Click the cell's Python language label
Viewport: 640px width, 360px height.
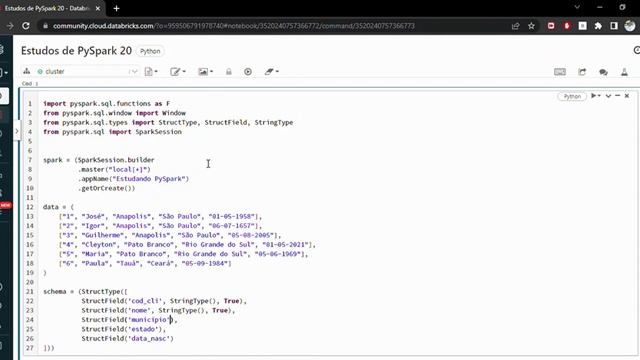pos(572,96)
